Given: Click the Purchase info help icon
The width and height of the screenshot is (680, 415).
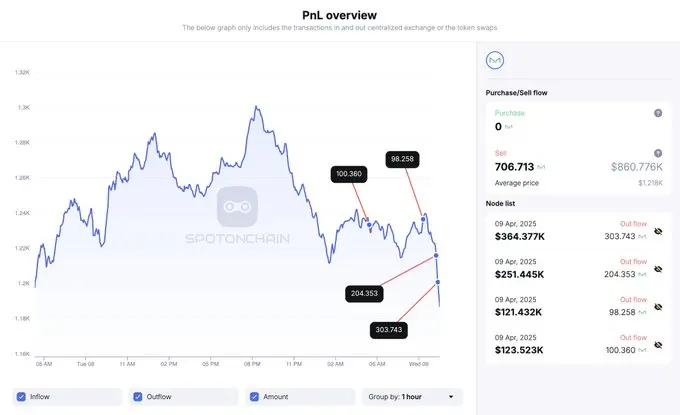Looking at the screenshot, I should pos(657,113).
